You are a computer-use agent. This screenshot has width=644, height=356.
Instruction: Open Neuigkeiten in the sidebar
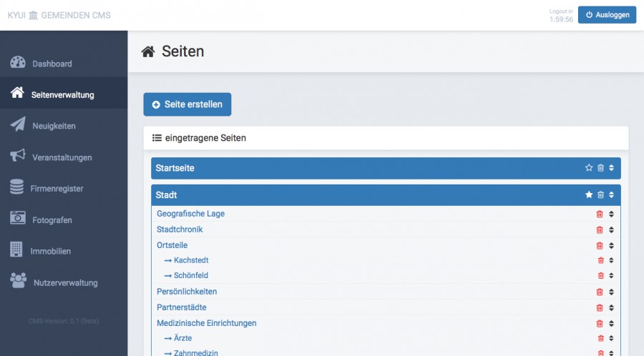[x=54, y=126]
